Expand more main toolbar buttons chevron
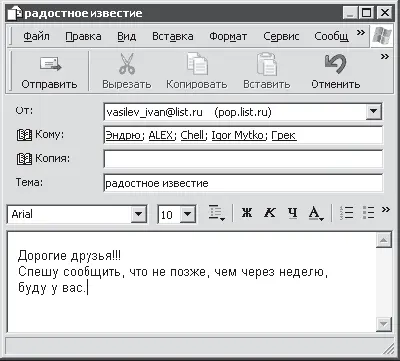Viewport: 400px width, 361px height. [x=385, y=57]
